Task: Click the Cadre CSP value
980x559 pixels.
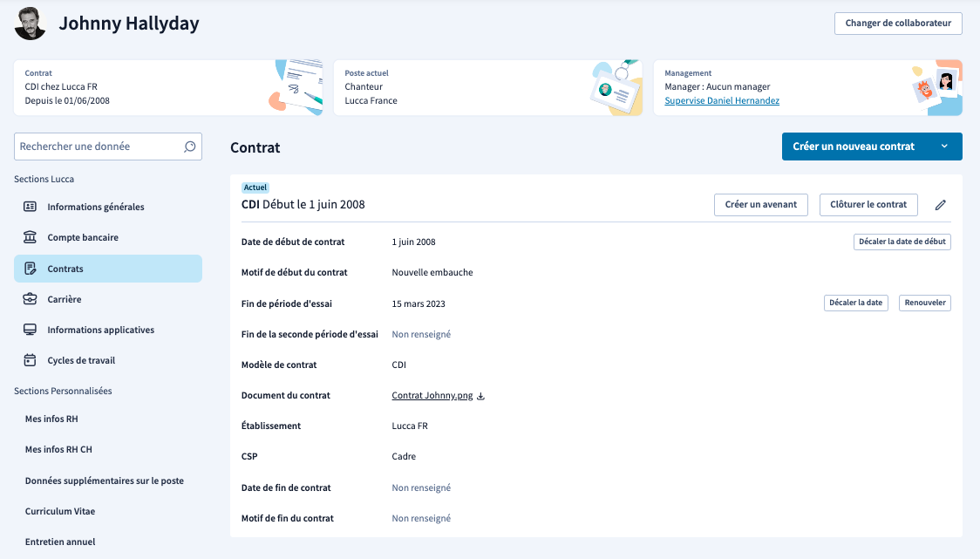Action: pyautogui.click(x=404, y=456)
